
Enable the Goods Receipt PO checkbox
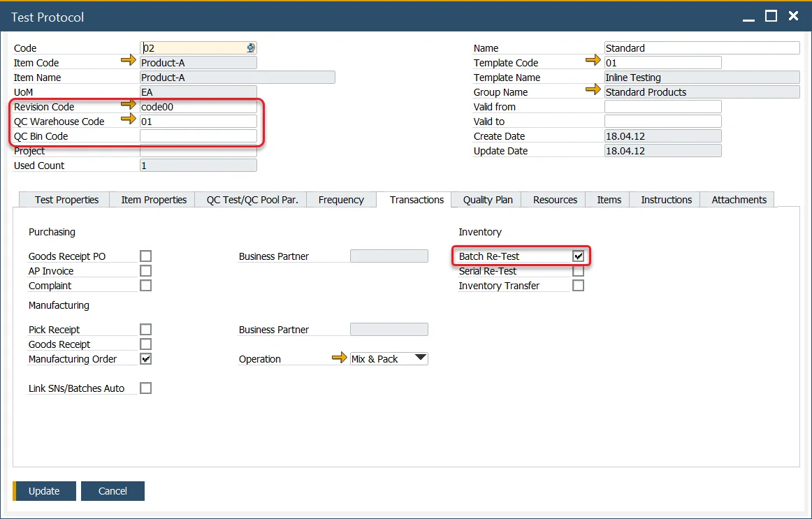(x=145, y=256)
